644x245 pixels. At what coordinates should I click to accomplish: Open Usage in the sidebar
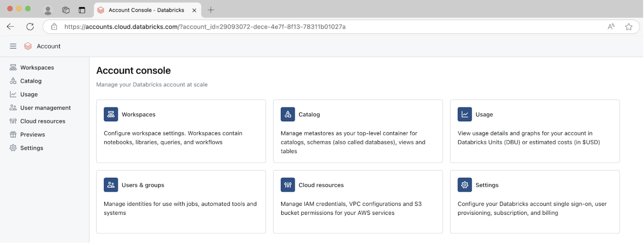[x=29, y=94]
